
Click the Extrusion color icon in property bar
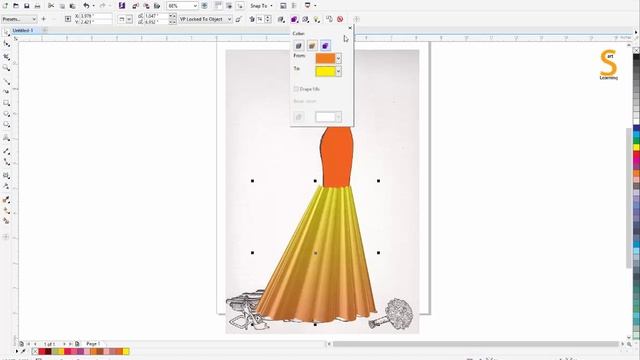[x=294, y=19]
